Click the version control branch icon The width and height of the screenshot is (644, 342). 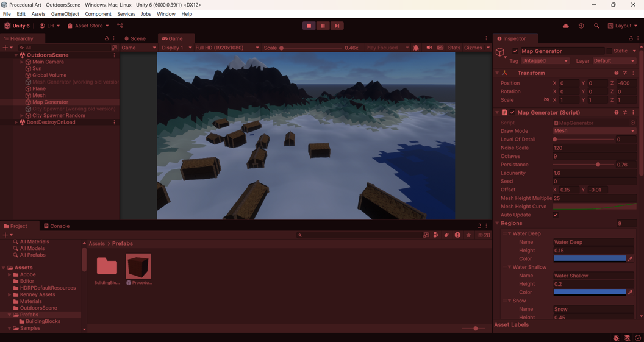coord(120,26)
